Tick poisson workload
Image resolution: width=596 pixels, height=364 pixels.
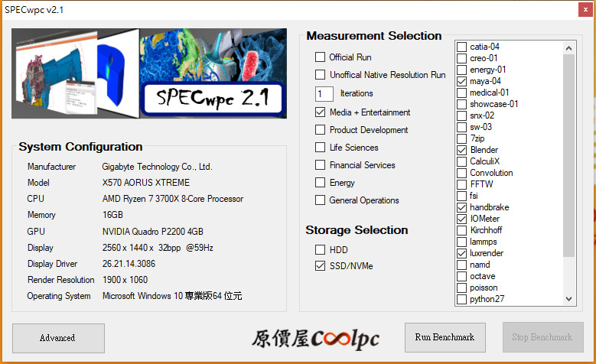tap(461, 288)
